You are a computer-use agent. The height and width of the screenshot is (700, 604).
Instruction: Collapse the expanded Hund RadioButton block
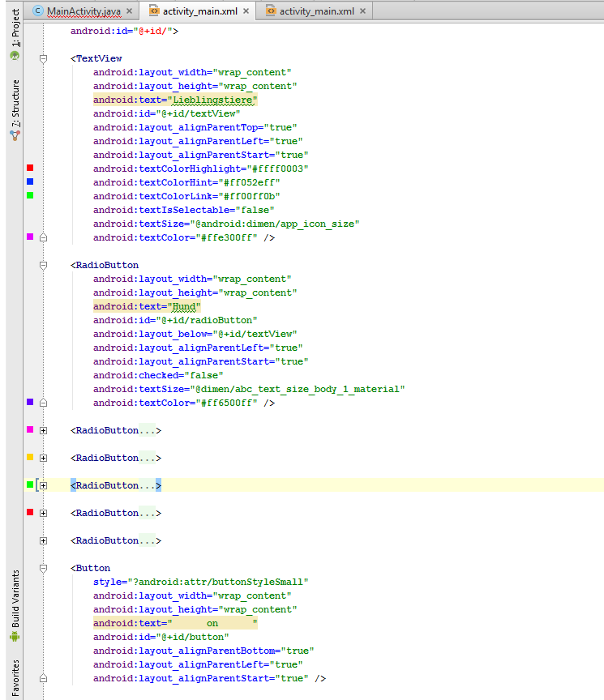(44, 265)
